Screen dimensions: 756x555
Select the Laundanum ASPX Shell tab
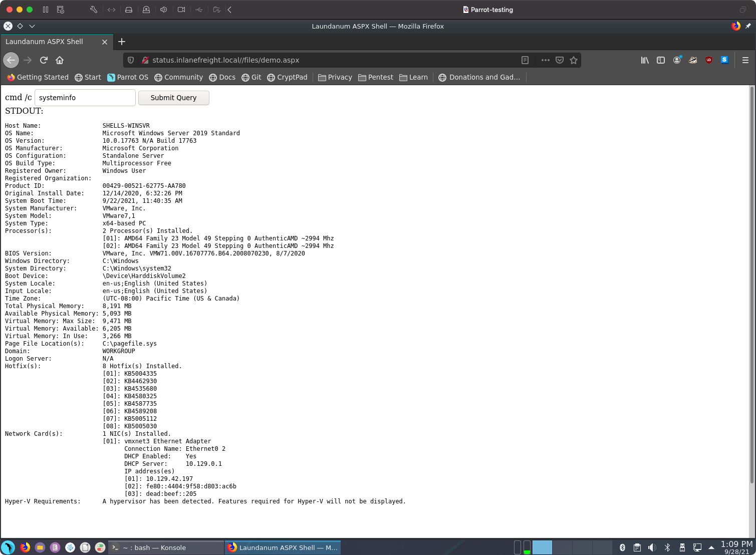(57, 42)
